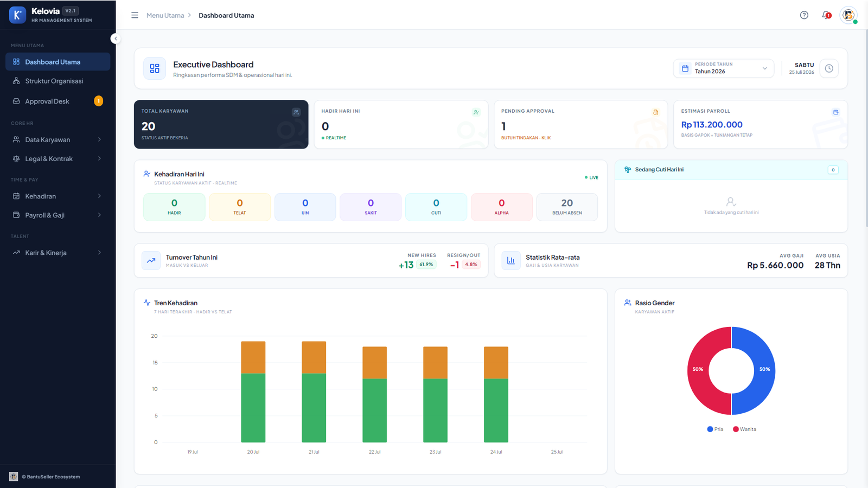Toggle Wanita legend in gender chart
The image size is (868, 488).
(744, 429)
